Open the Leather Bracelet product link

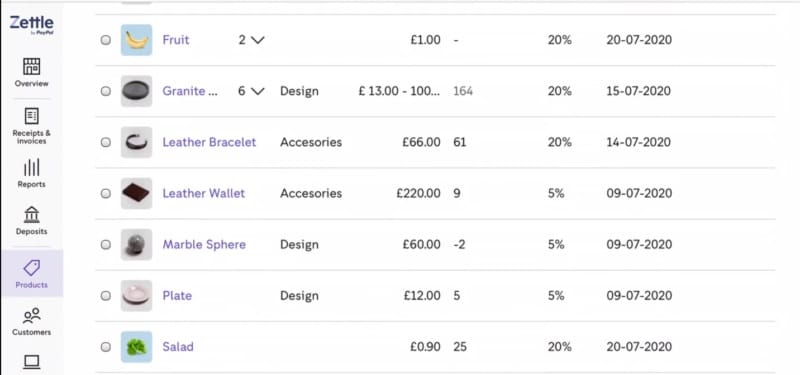[x=209, y=142]
